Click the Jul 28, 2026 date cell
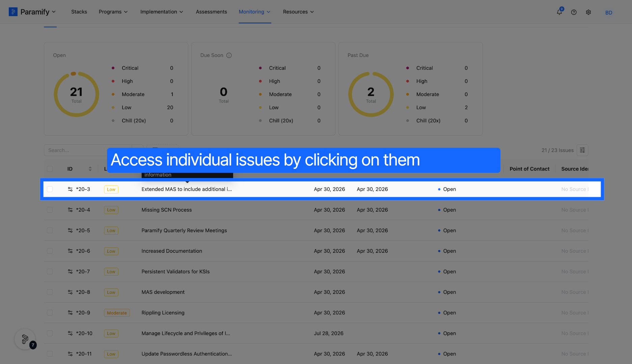 click(329, 333)
